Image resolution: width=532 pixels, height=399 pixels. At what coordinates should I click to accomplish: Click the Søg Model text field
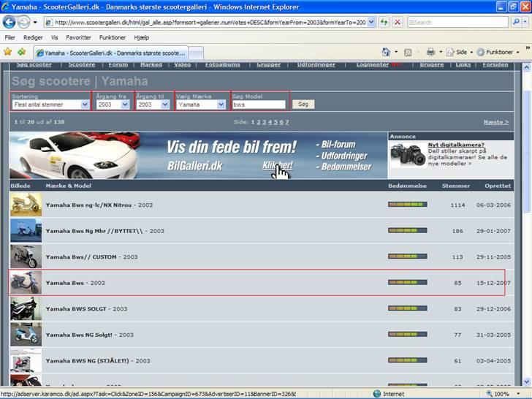tap(259, 104)
